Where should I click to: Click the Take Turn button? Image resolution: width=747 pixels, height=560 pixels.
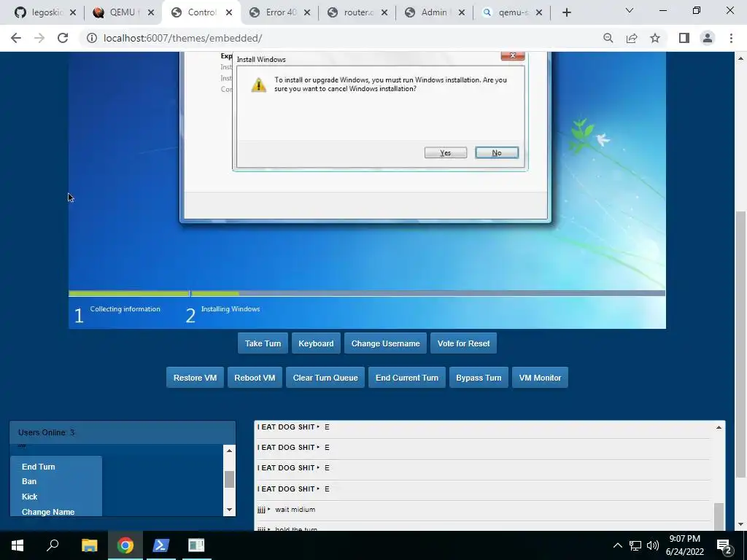tap(263, 343)
